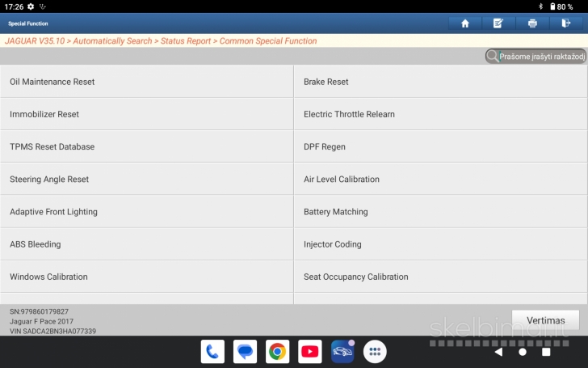Viewport: 588px width, 368px height.
Task: Open the car diagnostic app icon
Action: coord(342,351)
